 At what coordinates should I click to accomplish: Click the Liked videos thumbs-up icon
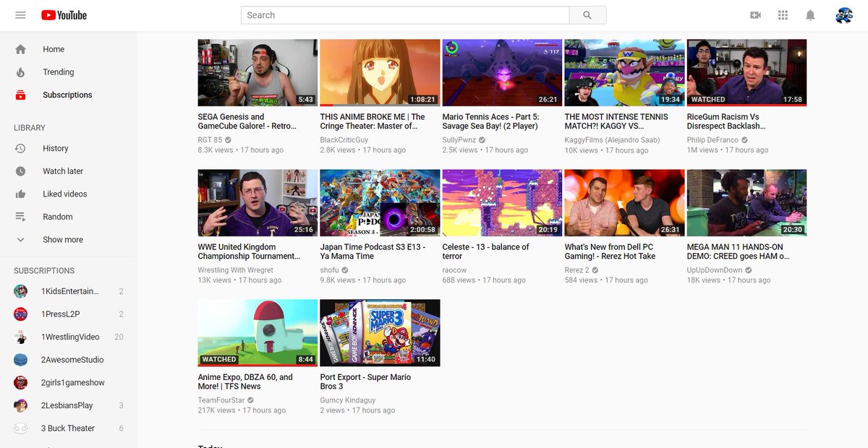(x=20, y=194)
